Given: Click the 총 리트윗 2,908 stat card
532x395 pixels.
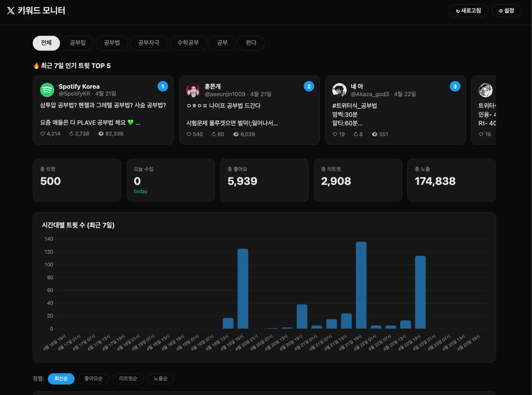Looking at the screenshot, I should (x=358, y=180).
